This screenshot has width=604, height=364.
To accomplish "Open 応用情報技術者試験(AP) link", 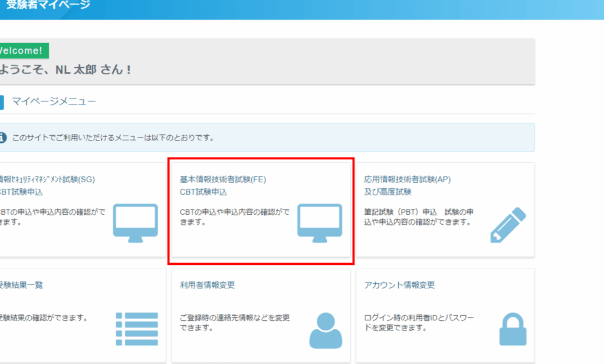I will (x=407, y=179).
